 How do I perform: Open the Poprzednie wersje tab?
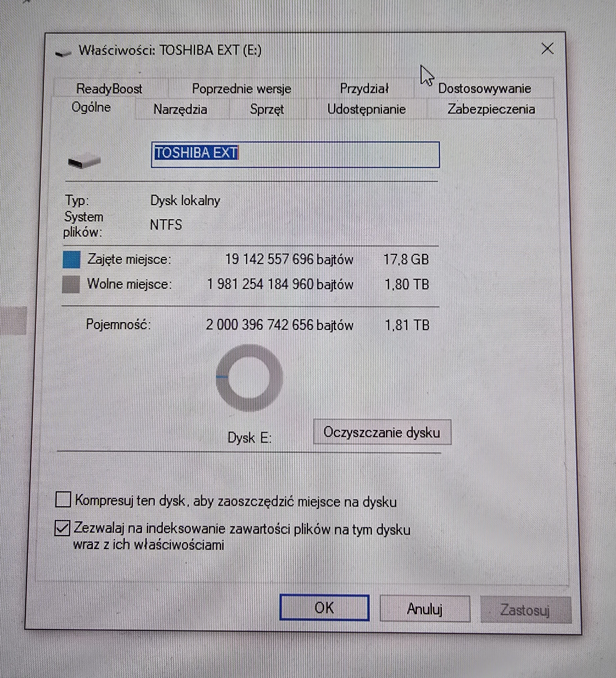click(241, 89)
